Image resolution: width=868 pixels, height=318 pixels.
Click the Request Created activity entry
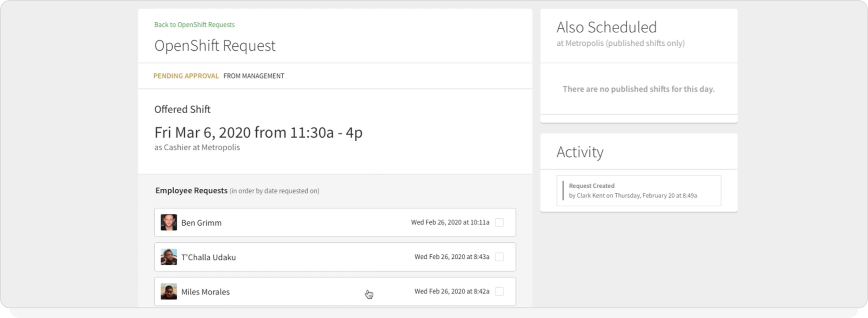point(591,185)
